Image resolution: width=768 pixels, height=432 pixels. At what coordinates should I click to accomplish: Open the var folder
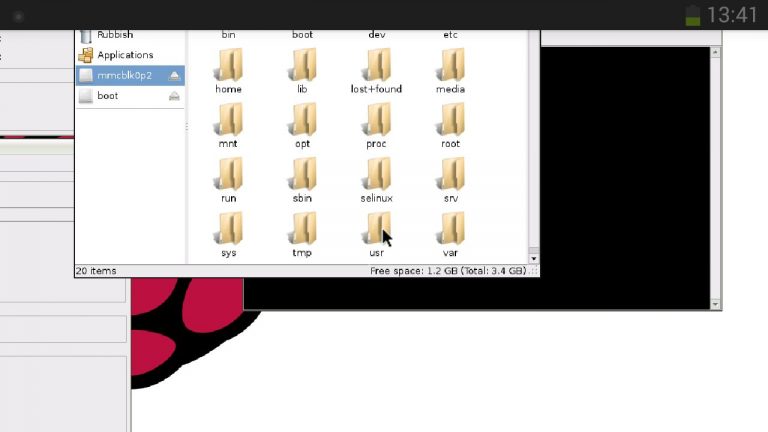pyautogui.click(x=451, y=235)
